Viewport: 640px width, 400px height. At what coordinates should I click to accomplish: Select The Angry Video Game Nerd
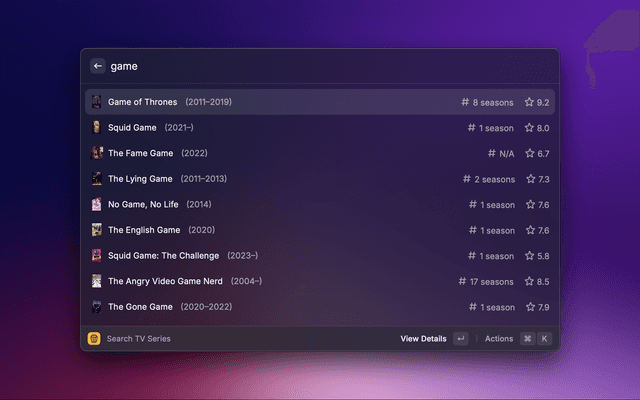170,281
